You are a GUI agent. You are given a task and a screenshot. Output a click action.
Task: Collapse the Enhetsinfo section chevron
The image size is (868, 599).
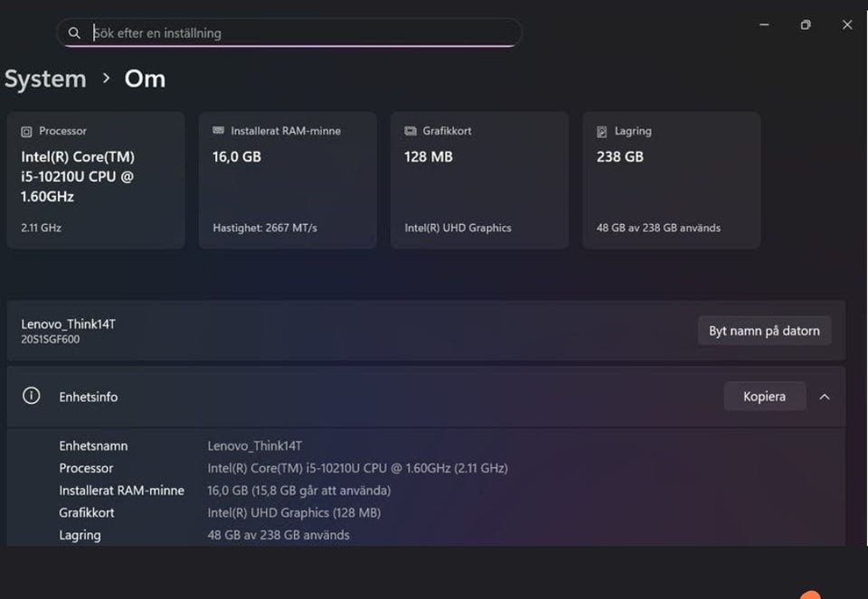825,397
